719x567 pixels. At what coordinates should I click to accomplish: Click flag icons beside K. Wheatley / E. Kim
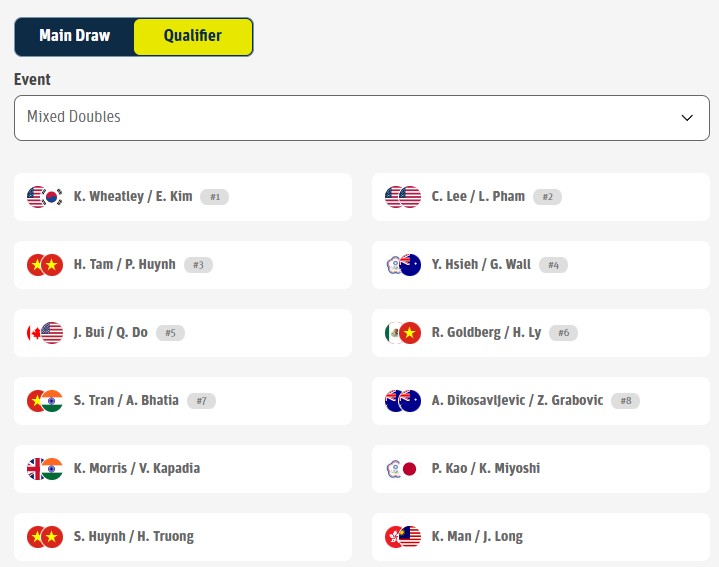click(45, 197)
